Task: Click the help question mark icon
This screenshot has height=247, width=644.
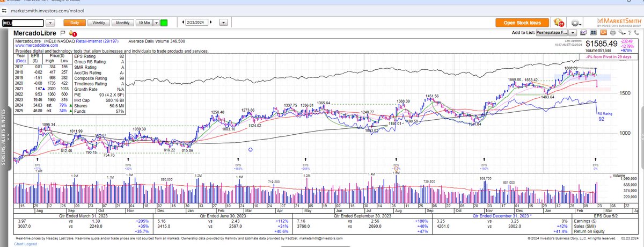Action: [630, 33]
